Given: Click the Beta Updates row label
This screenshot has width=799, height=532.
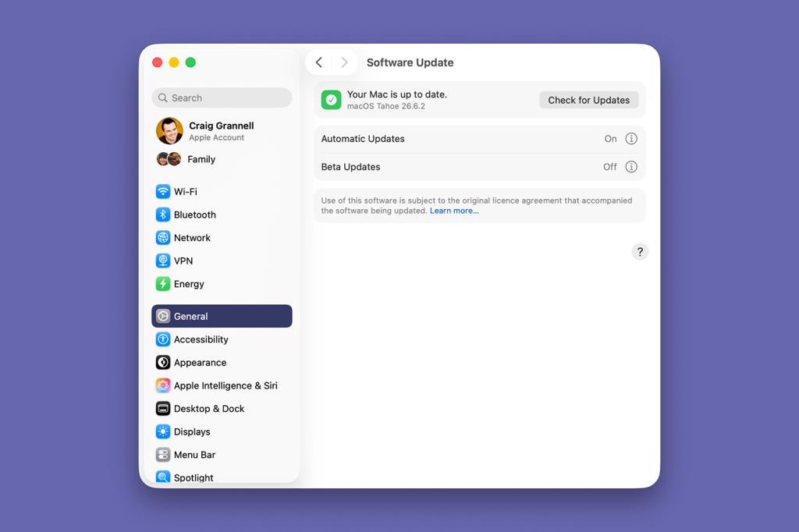Looking at the screenshot, I should pos(350,167).
